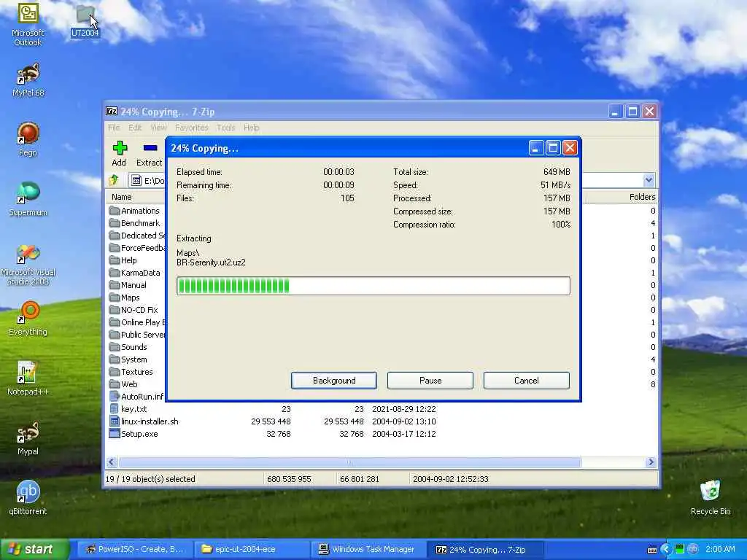Go up one folder level in 7-Zip
Screen dimensions: 747x560
click(x=114, y=181)
